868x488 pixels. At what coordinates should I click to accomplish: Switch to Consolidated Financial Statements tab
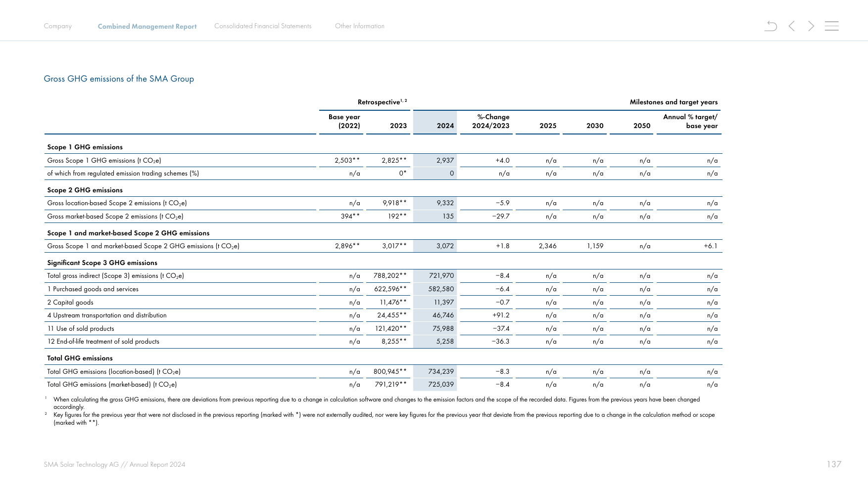(263, 26)
